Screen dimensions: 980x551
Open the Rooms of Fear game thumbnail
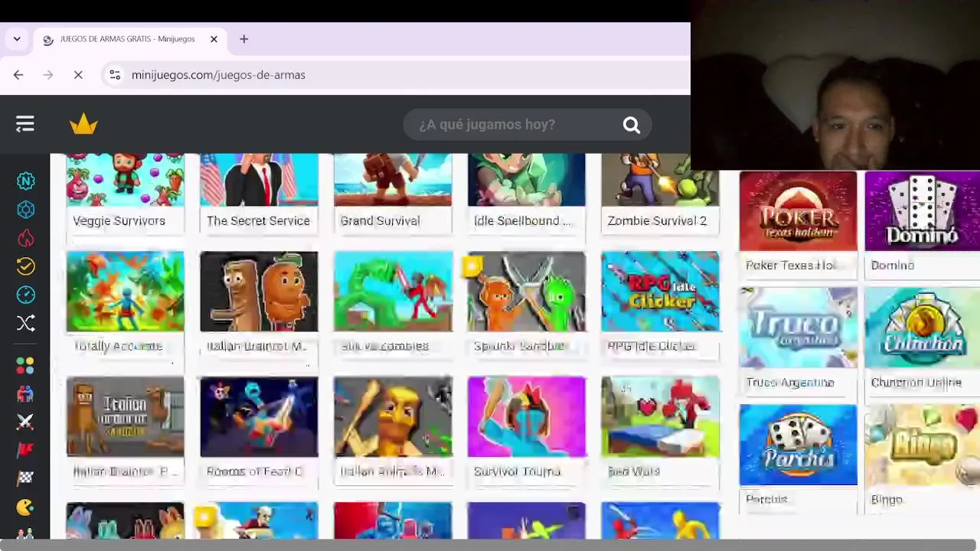(259, 417)
